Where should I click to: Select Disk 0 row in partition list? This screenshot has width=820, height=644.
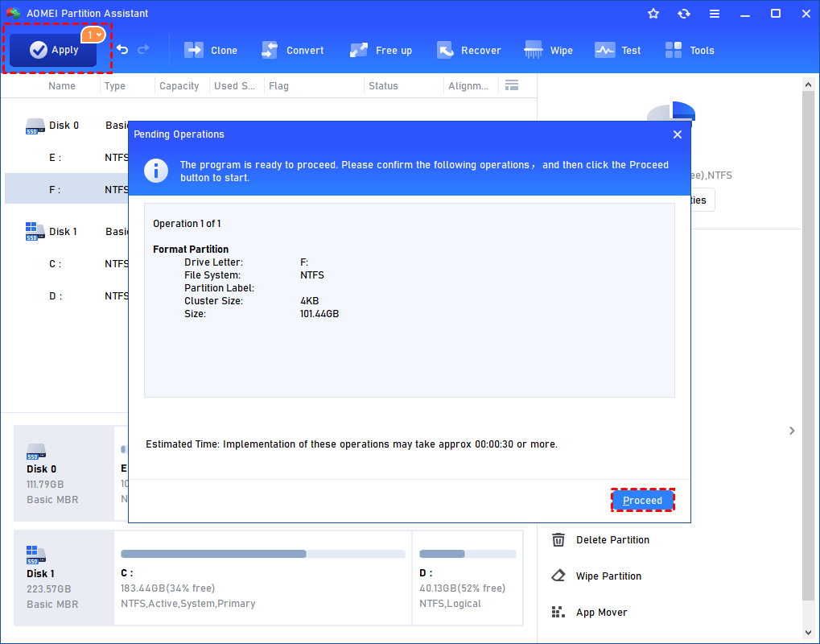[x=67, y=126]
